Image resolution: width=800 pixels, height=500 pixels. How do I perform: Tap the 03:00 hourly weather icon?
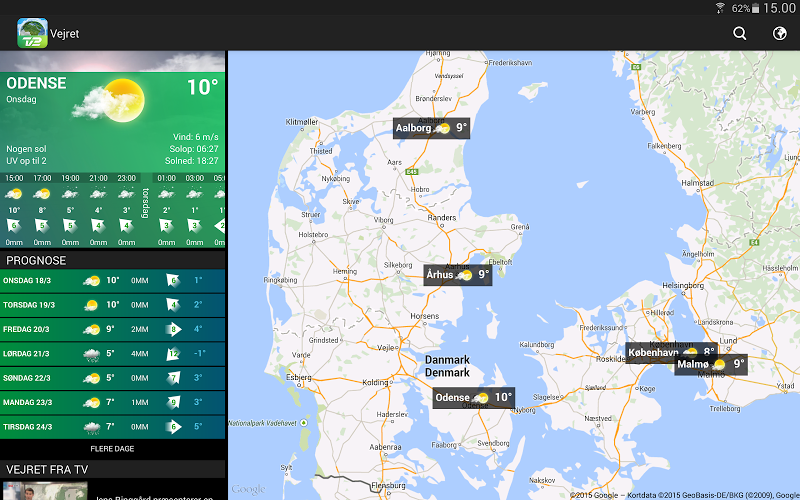194,194
